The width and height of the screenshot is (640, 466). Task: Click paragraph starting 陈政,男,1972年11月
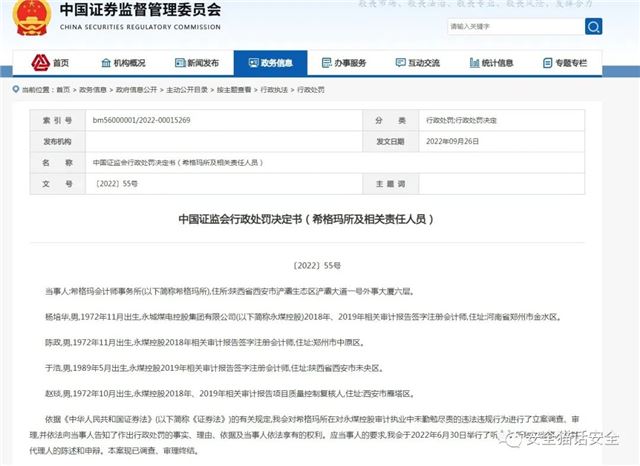click(204, 343)
